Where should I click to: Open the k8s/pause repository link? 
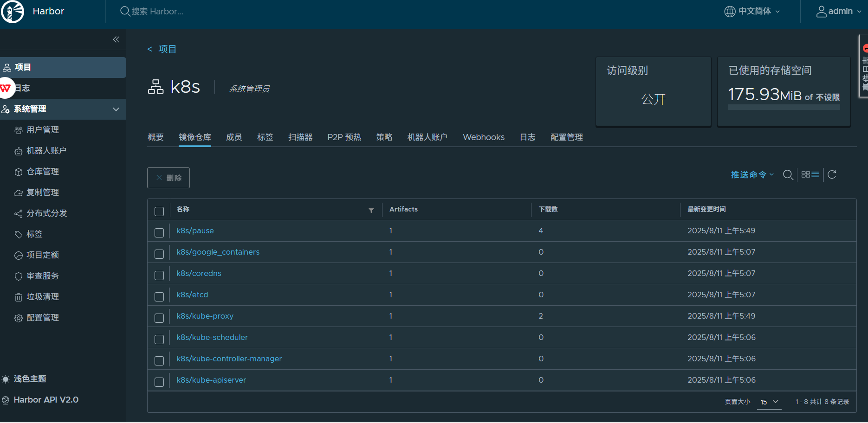pyautogui.click(x=195, y=231)
